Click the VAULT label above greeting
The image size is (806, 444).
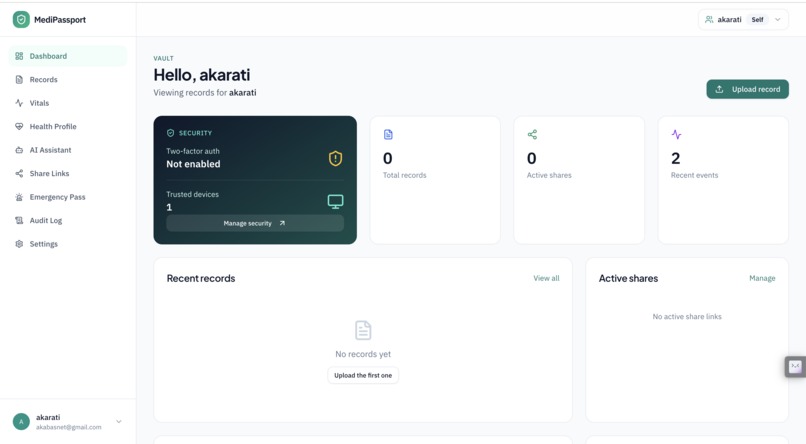163,59
